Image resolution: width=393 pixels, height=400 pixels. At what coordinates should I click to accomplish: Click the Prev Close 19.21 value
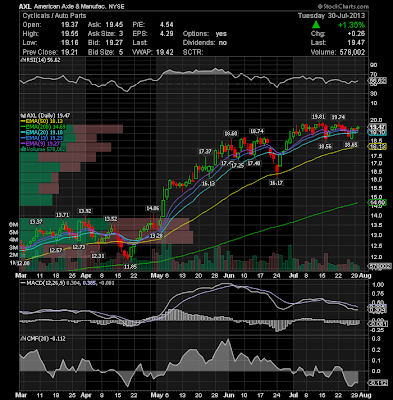(x=70, y=52)
